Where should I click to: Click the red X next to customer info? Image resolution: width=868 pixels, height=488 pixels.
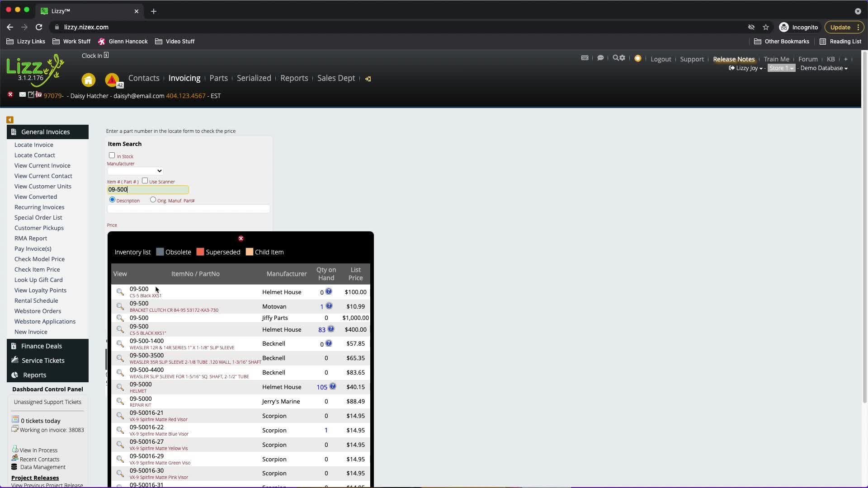point(10,95)
